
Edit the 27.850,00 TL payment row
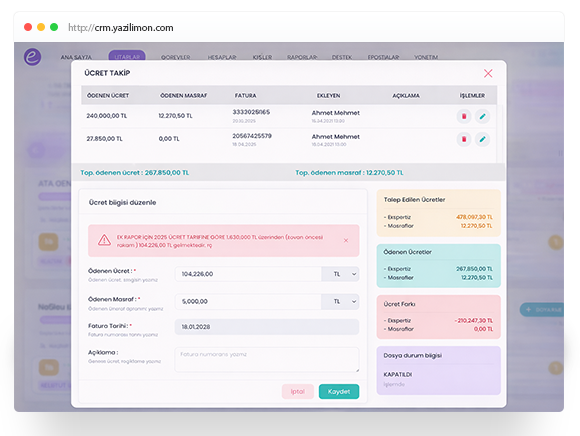(x=482, y=139)
